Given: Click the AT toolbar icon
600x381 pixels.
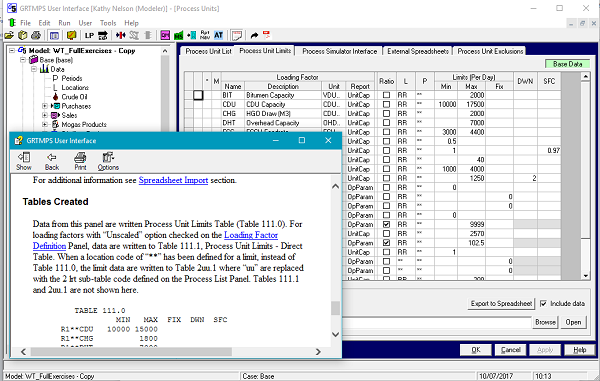Looking at the screenshot, I should (x=218, y=36).
